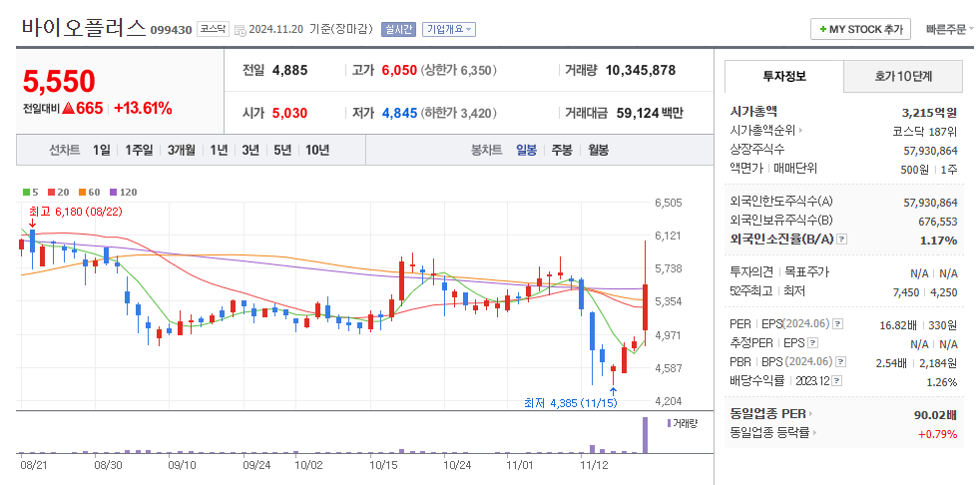This screenshot has height=485, width=980.
Task: Open the 기업개요 dropdown
Action: click(x=449, y=29)
